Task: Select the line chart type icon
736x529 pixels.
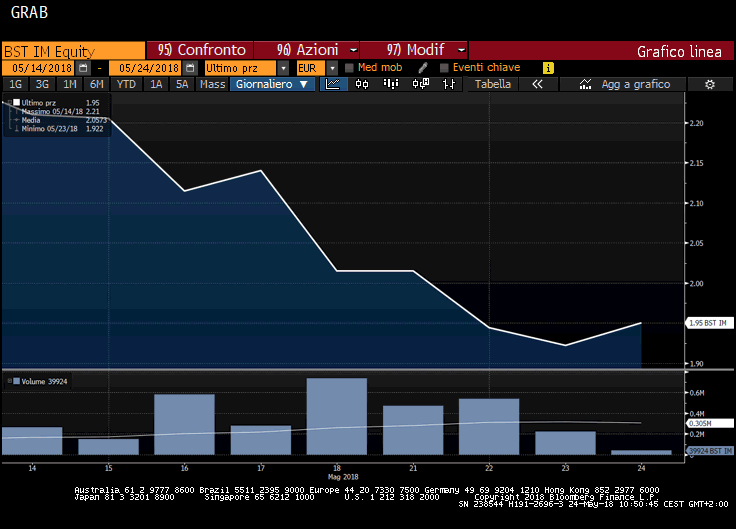Action: tap(334, 85)
